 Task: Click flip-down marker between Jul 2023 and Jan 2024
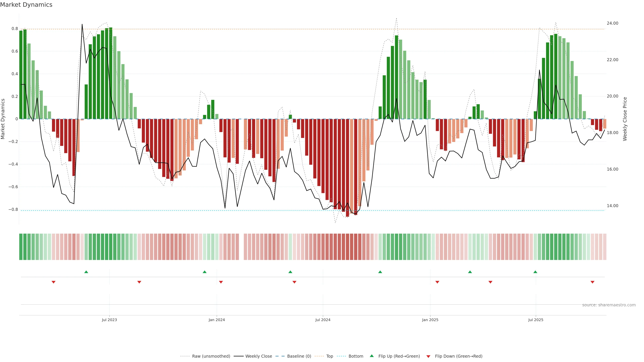[x=139, y=282]
